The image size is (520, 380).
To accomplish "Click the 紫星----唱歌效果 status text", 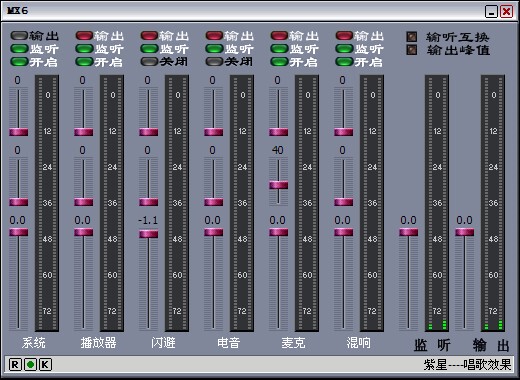I will 467,365.
